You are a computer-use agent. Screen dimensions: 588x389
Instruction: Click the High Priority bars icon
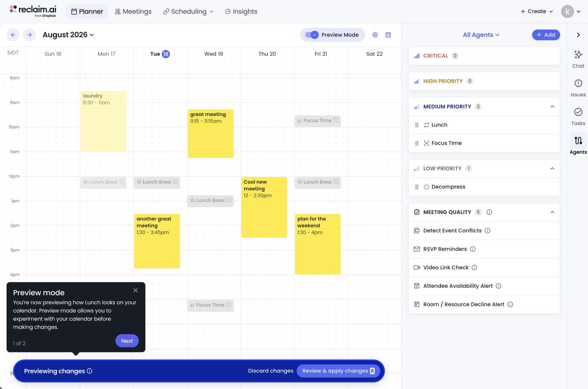(417, 81)
